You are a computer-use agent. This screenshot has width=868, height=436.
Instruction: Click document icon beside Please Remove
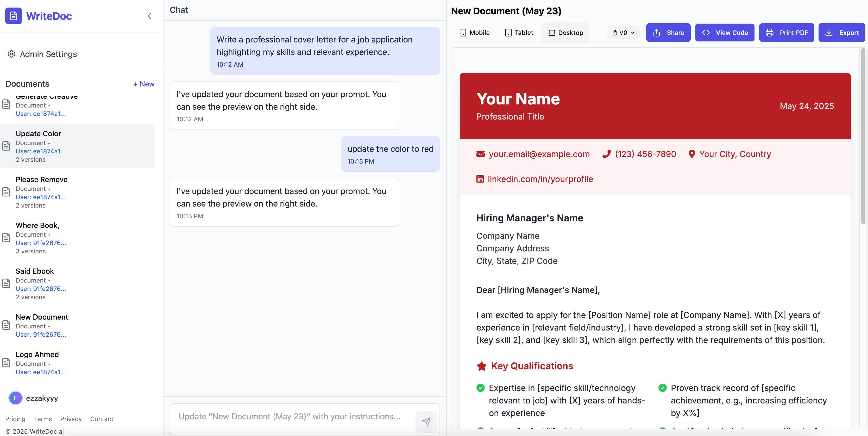7,191
